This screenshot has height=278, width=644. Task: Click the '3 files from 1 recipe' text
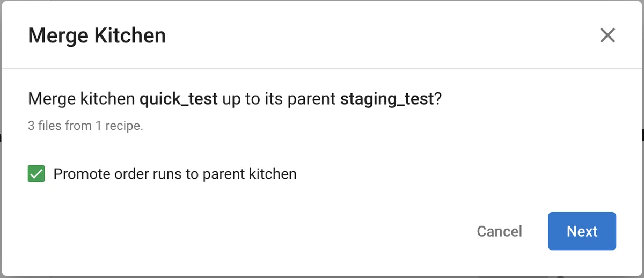click(85, 127)
